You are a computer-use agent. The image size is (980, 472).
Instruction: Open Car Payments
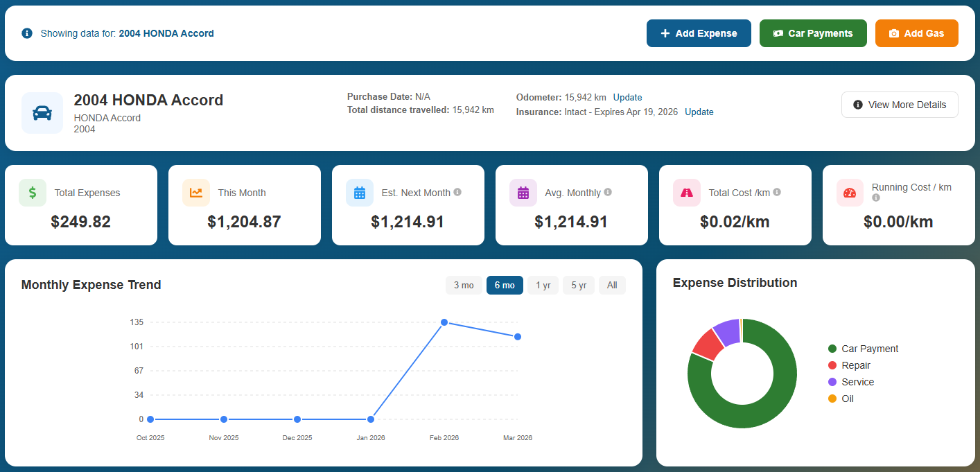coord(813,33)
